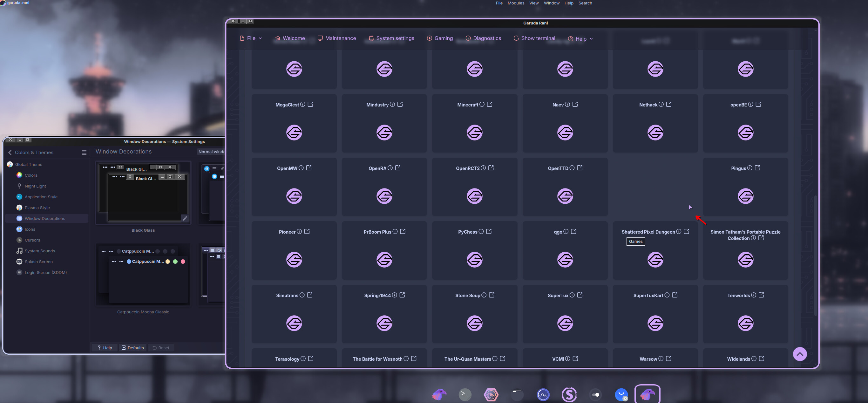Screen dimensions: 868x403
Task: Select Icons in the settings sidebar
Action: click(46, 229)
